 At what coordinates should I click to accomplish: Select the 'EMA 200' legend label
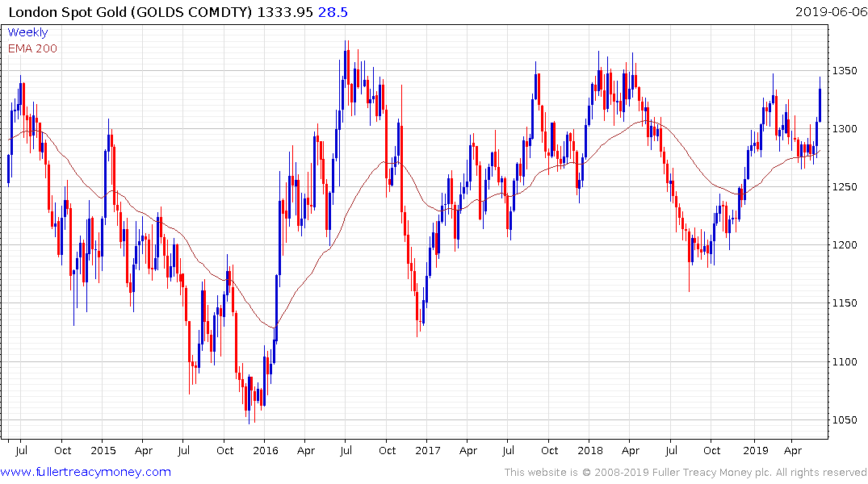click(x=32, y=48)
